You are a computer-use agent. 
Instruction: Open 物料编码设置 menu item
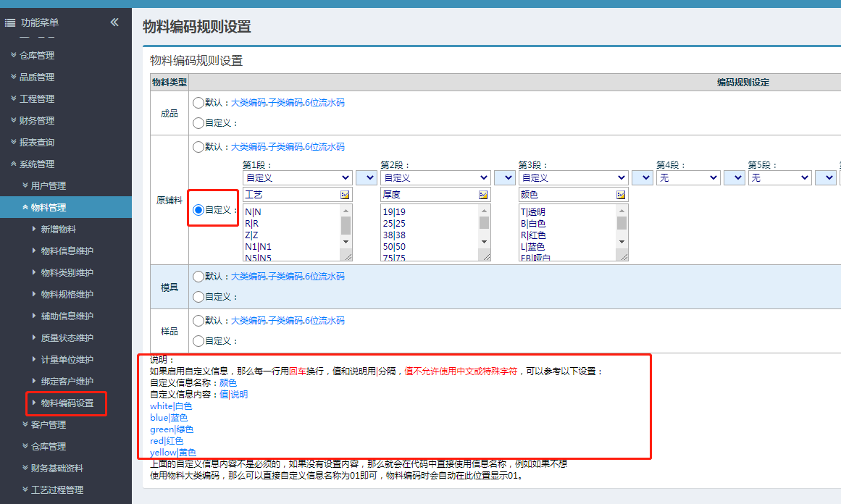[x=67, y=403]
